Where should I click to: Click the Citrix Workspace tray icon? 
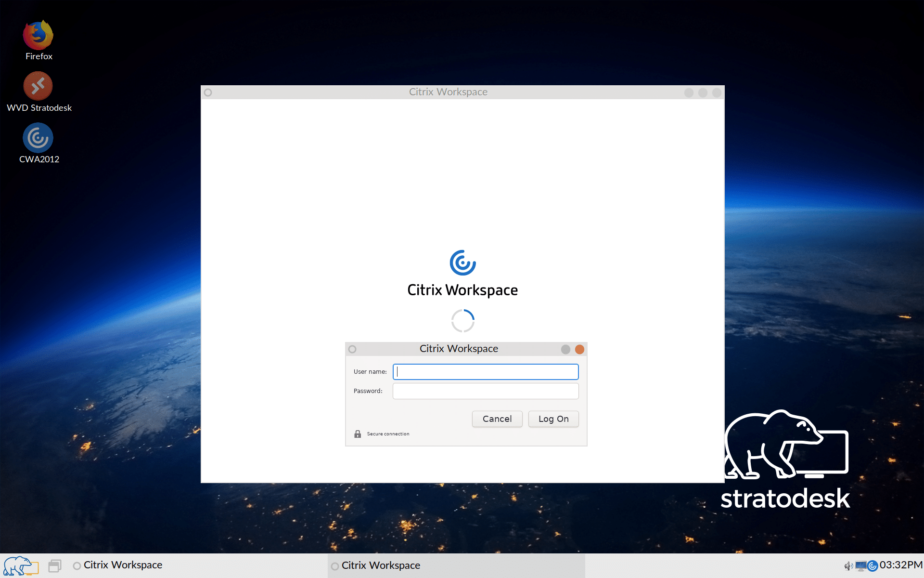pos(873,566)
